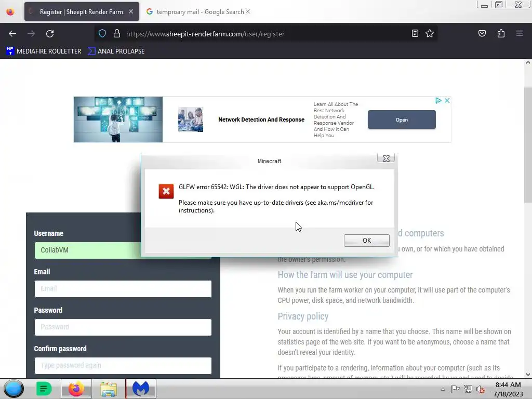Screen dimensions: 532x399
Task: Click the page scrollbar down arrow
Action: pos(528,375)
